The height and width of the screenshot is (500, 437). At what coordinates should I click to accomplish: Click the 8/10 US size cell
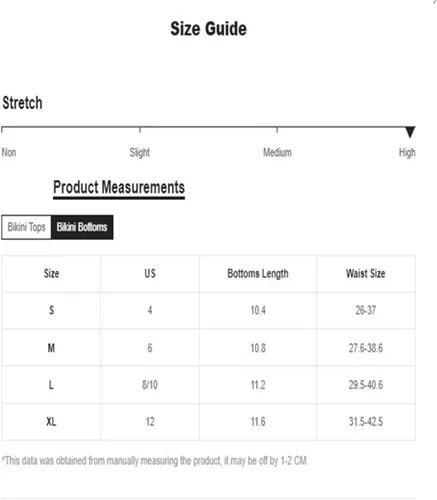tap(150, 385)
